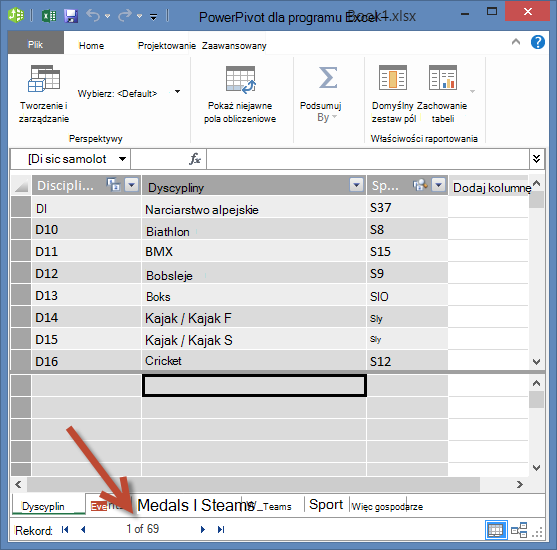Click the Domyślny zestaw pól icon

[393, 77]
